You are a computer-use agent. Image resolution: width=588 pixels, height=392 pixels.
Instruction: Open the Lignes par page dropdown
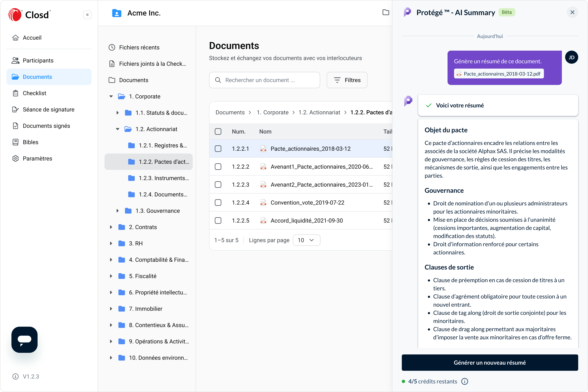pos(306,240)
